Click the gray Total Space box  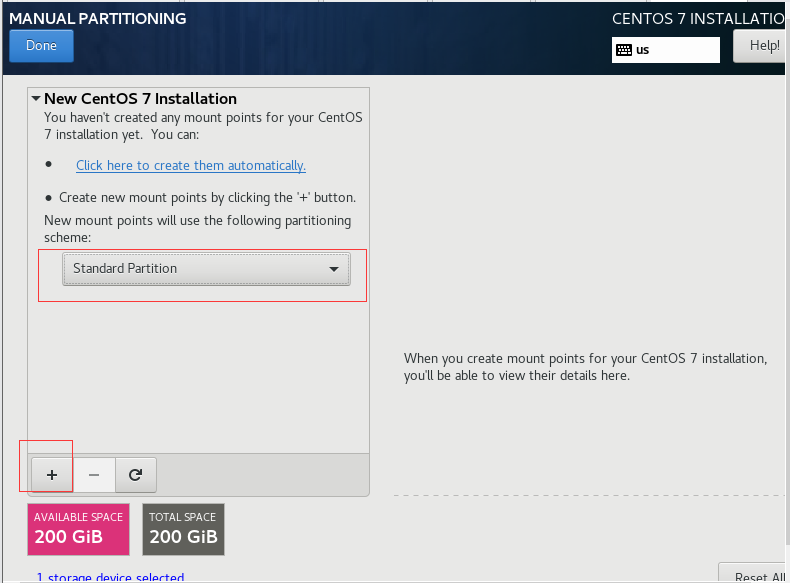183,529
